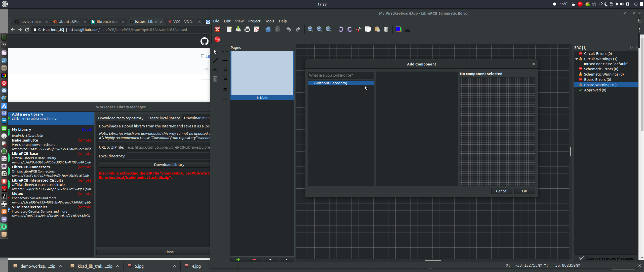Open the layer colors swatch icon
This screenshot has height=272, width=644.
[x=398, y=29]
